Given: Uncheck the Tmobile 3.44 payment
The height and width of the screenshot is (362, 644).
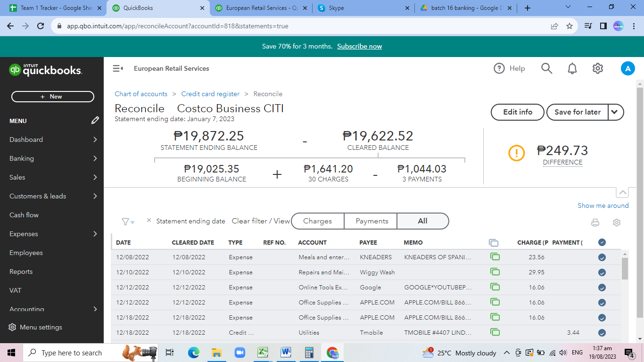Looking at the screenshot, I should [x=602, y=333].
